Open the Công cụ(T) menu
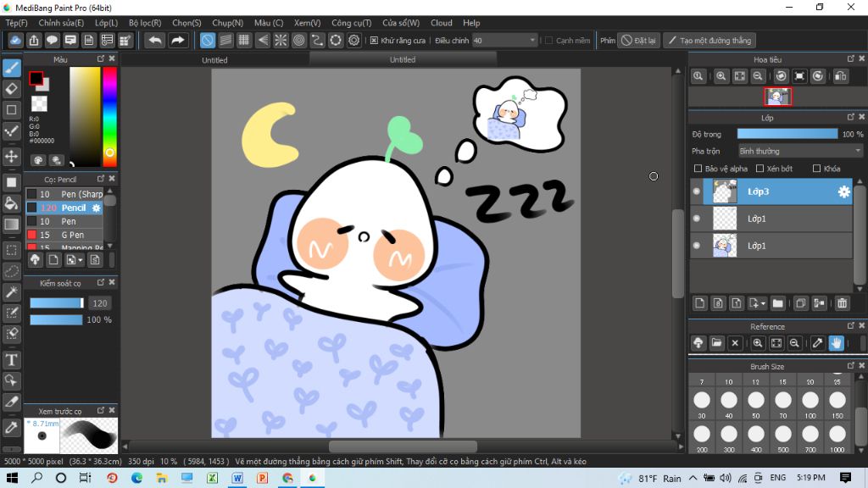Viewport: 868px width, 488px height. pyautogui.click(x=352, y=23)
